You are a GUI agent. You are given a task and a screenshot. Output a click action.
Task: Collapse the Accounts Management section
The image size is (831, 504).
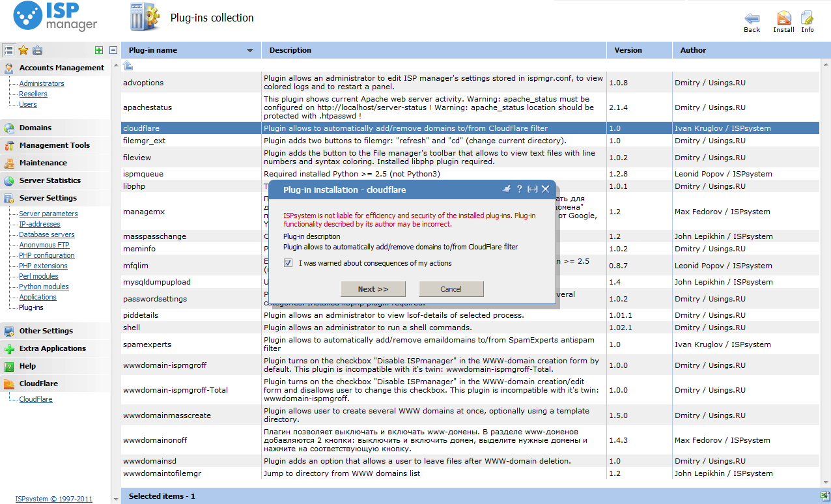(55, 68)
